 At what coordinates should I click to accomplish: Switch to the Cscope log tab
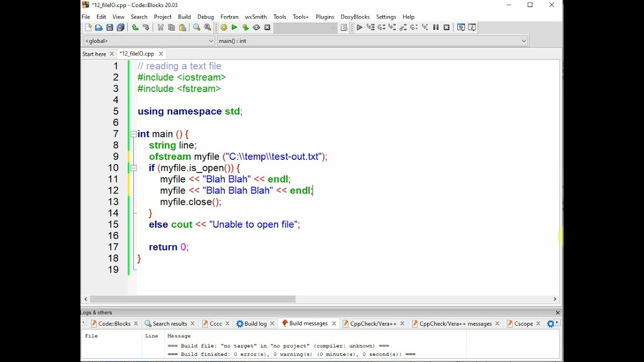pyautogui.click(x=523, y=324)
